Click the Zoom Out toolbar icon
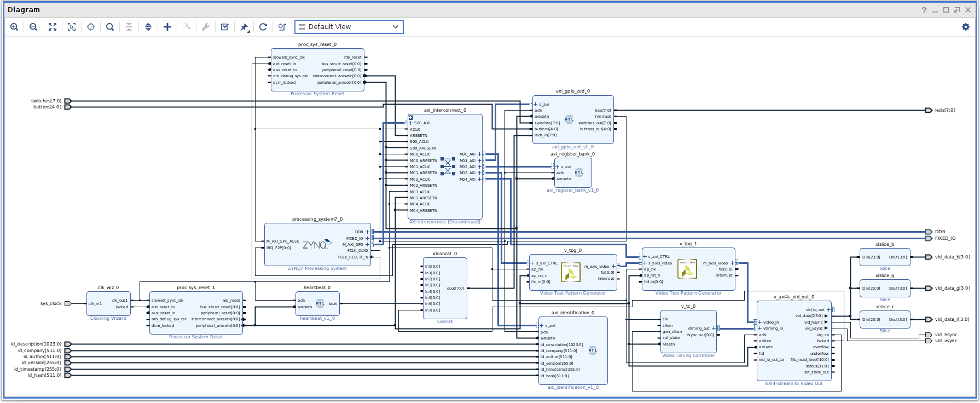Image resolution: width=980 pixels, height=403 pixels. 33,27
